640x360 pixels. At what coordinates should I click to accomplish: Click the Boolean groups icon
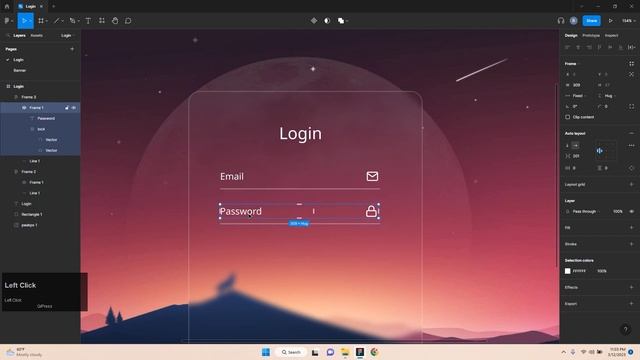pyautogui.click(x=341, y=20)
